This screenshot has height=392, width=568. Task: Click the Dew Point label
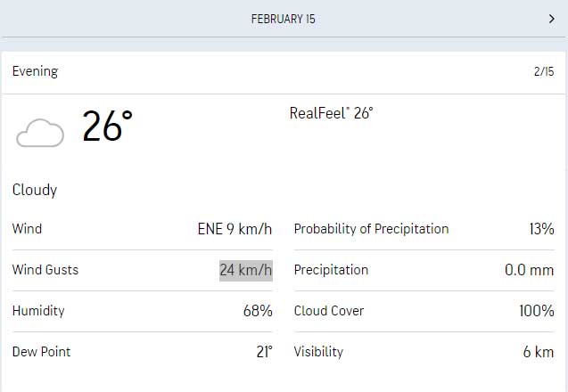(42, 352)
